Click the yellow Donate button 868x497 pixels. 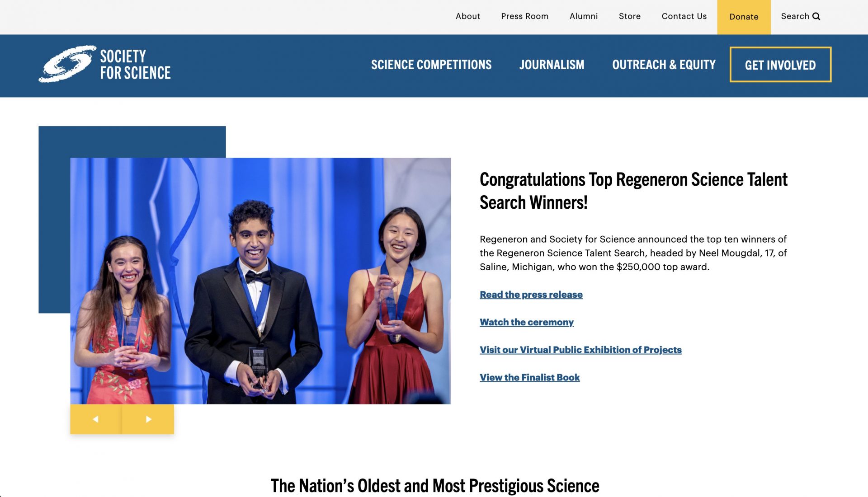tap(743, 17)
